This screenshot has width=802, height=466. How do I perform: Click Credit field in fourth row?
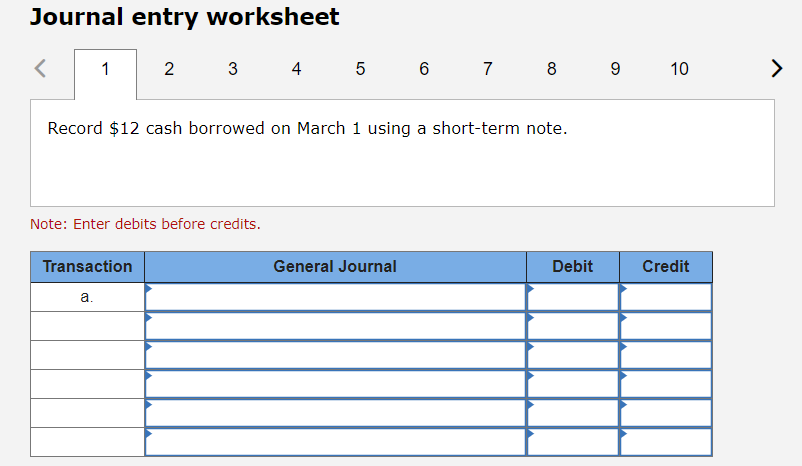tap(666, 384)
